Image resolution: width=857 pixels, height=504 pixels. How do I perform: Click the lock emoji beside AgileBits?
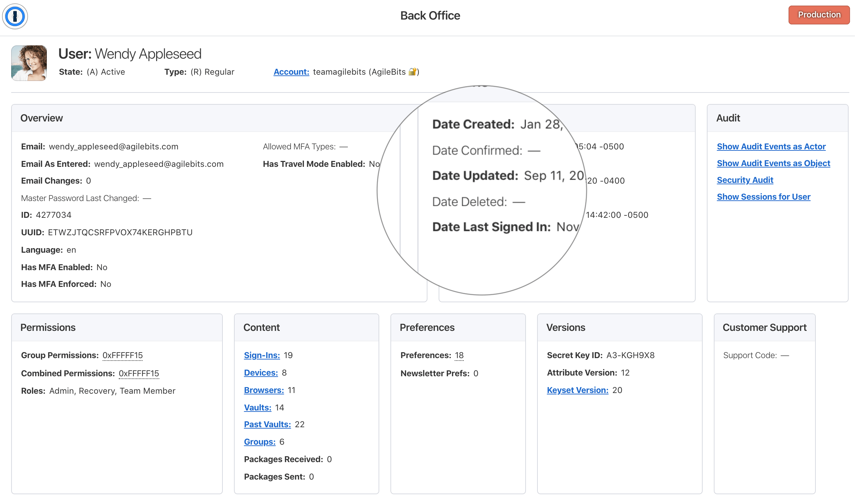(412, 72)
